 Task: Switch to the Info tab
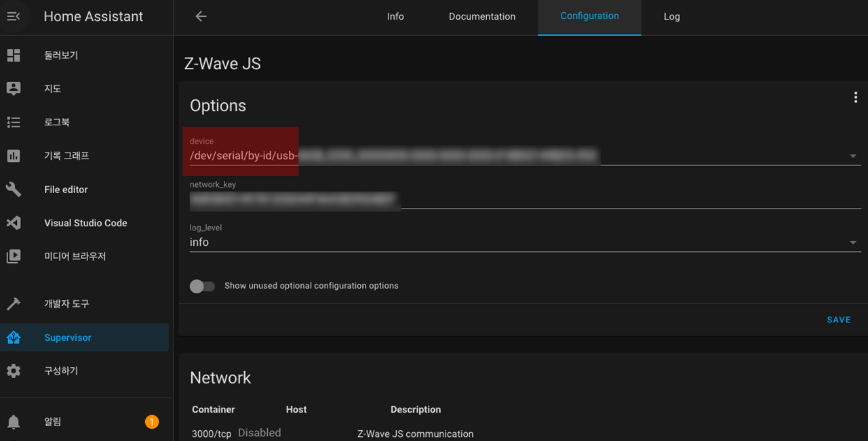[x=395, y=16]
